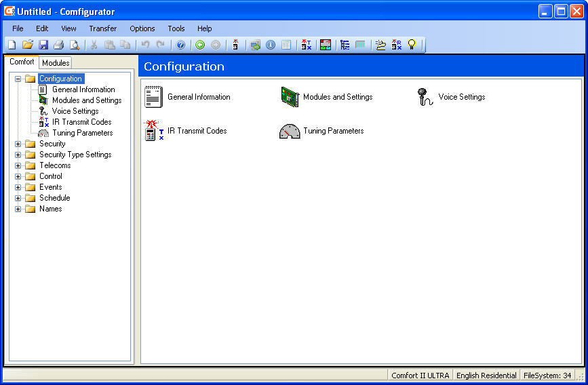Open the Transfer menu
The image size is (588, 385).
[103, 28]
